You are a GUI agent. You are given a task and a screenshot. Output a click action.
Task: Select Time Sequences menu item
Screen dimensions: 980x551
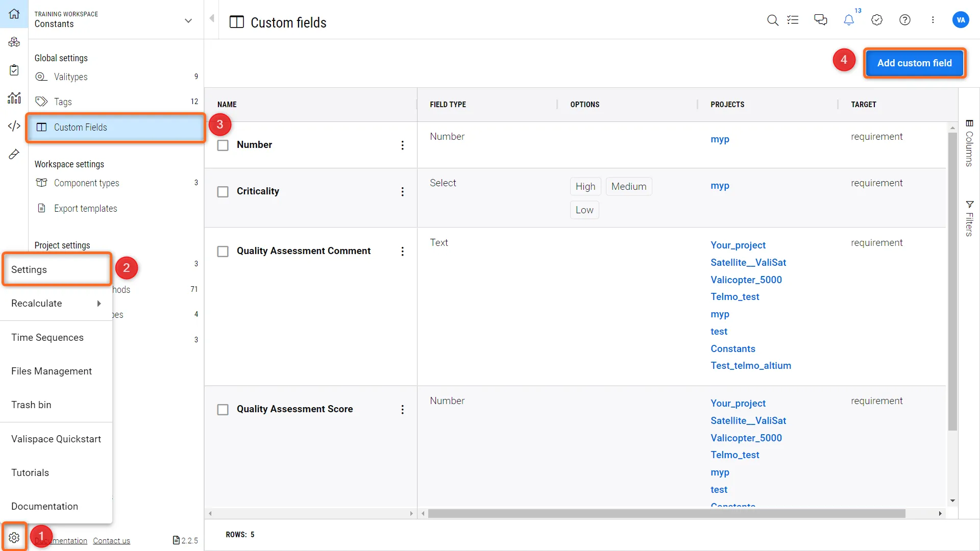click(x=47, y=337)
